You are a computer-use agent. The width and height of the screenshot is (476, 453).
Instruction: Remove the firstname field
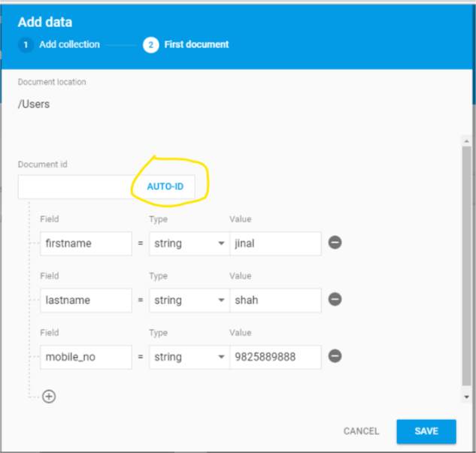[x=335, y=243]
